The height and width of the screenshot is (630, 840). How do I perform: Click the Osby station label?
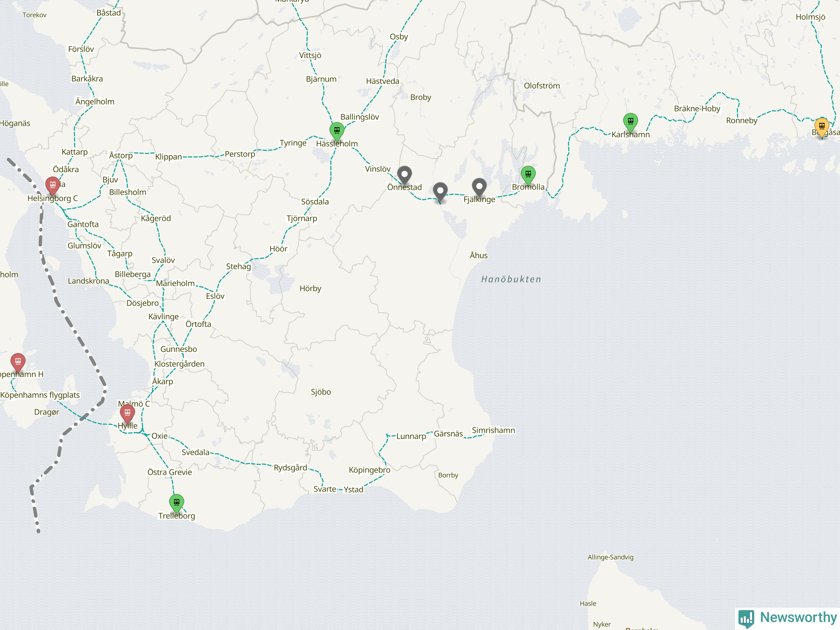399,37
